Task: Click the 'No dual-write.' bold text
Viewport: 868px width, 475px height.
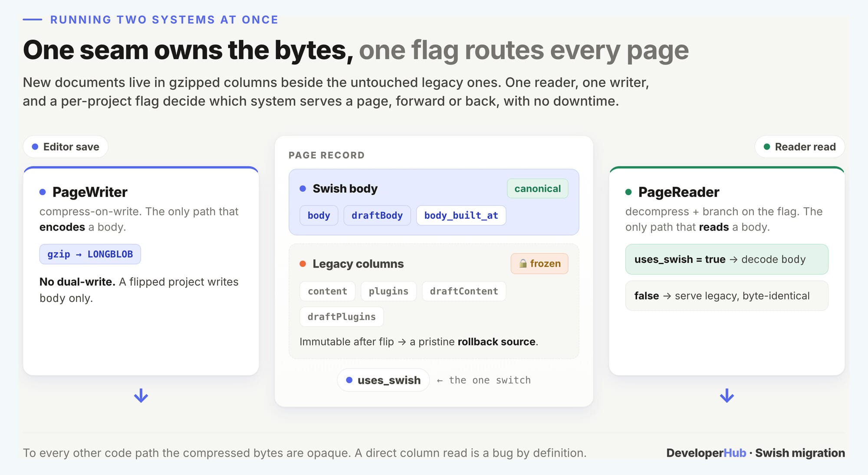Action: [77, 282]
